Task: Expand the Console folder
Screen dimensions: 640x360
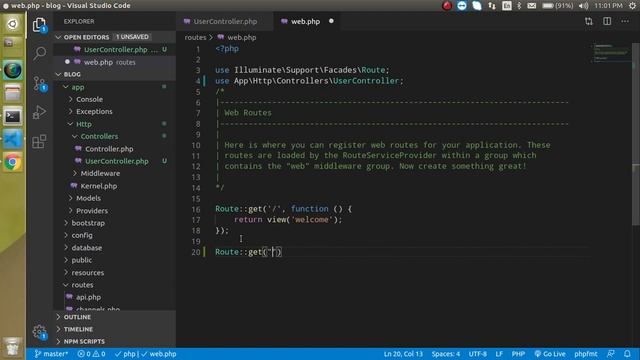Action: (x=89, y=99)
